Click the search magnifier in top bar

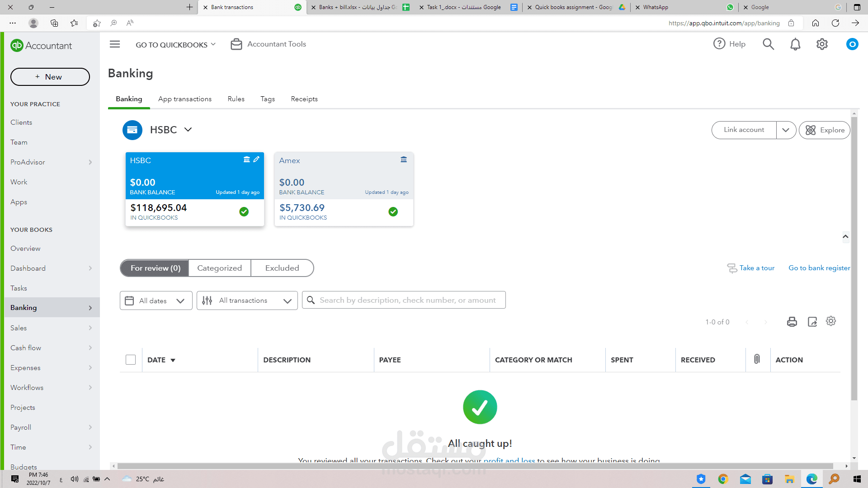768,44
